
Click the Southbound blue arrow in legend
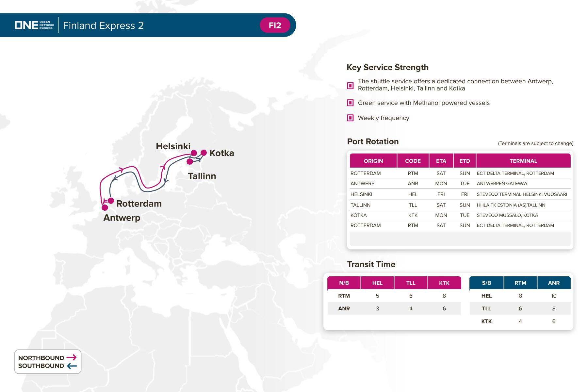(x=72, y=366)
